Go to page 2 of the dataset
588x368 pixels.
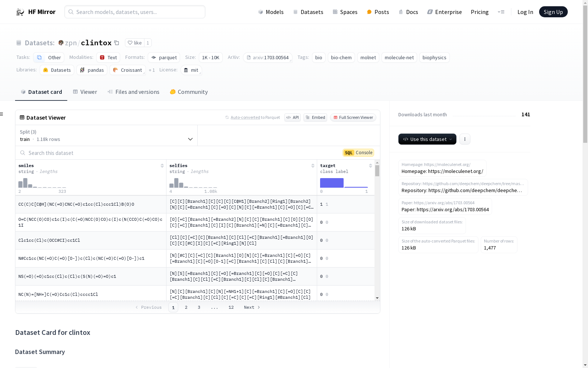click(186, 307)
